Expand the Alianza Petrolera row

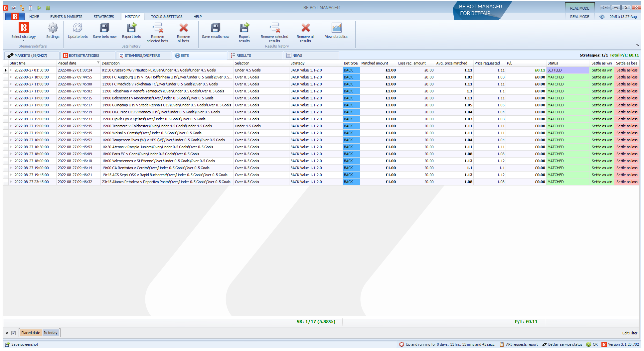[11, 182]
